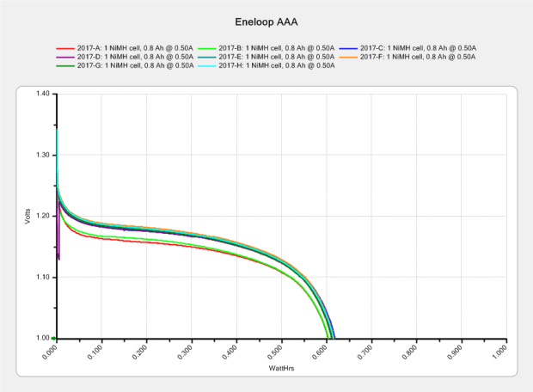The height and width of the screenshot is (392, 533).
Task: Click the 0.500 x-axis tick label
Action: pyautogui.click(x=274, y=352)
